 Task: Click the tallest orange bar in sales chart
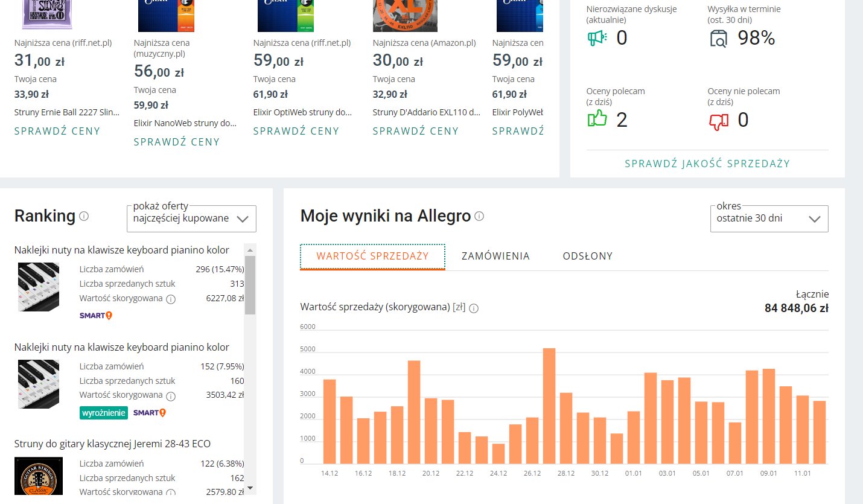(x=549, y=406)
